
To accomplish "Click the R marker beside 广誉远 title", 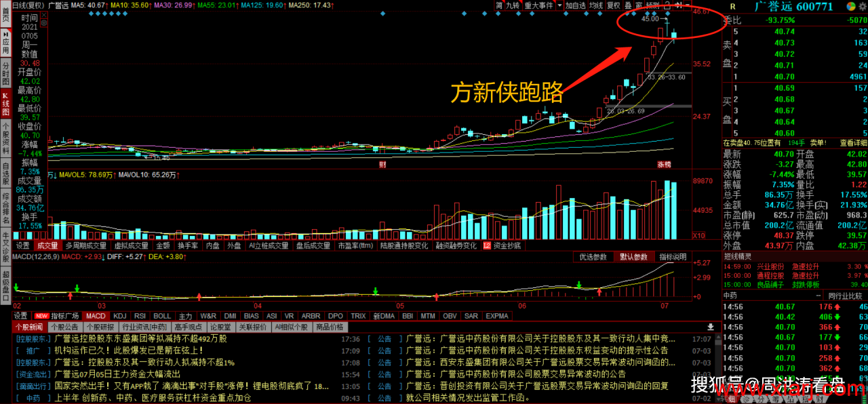I will click(732, 7).
